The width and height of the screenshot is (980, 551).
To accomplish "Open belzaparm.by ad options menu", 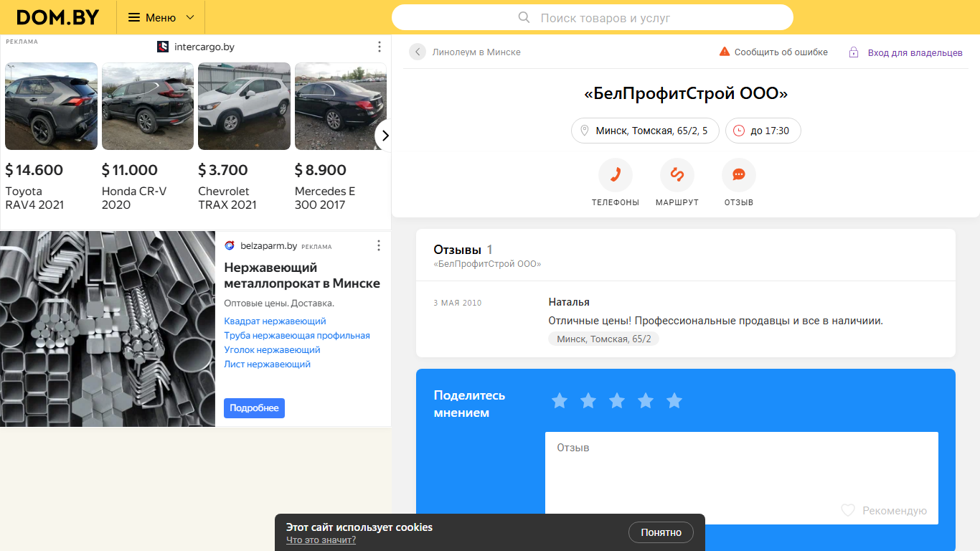I will [379, 245].
